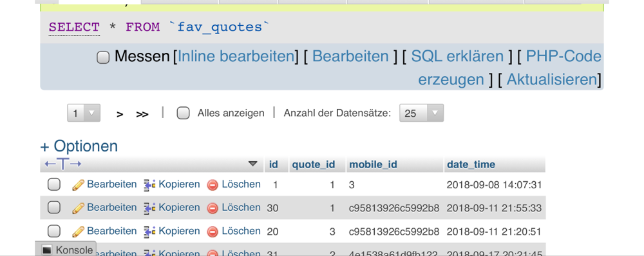Click date cell 2018-09-08 14:07:31
644x256 pixels.
click(494, 185)
